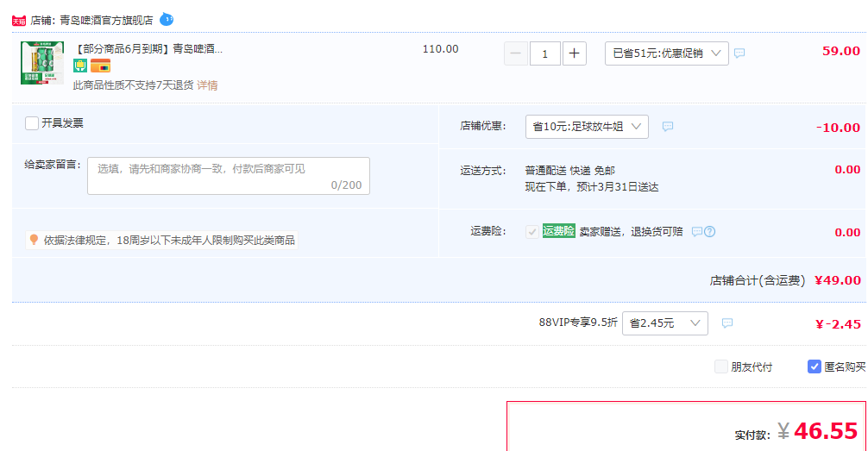Click the item subtotal 59.00
The image size is (868, 451).
(841, 51)
